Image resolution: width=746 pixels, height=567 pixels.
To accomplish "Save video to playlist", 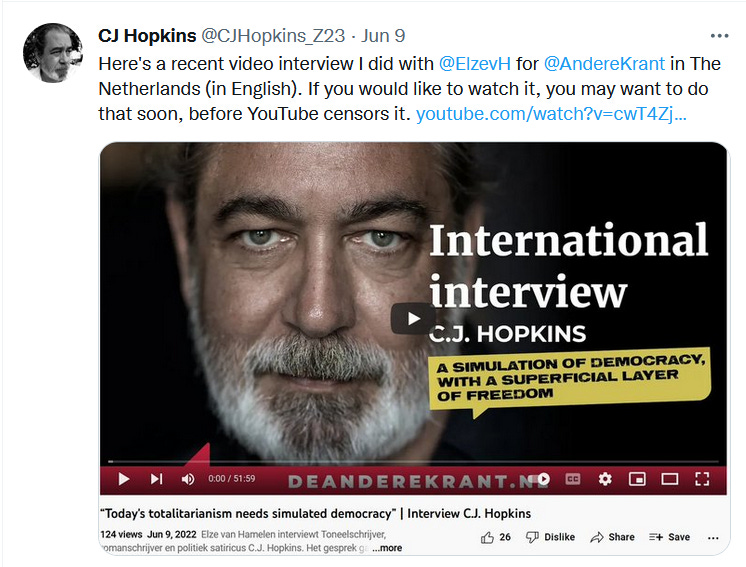I will (669, 538).
